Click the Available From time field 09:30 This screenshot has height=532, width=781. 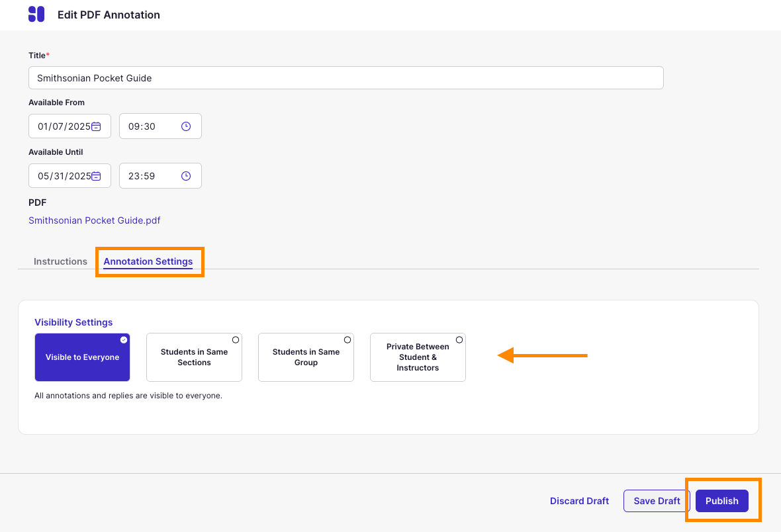point(149,126)
